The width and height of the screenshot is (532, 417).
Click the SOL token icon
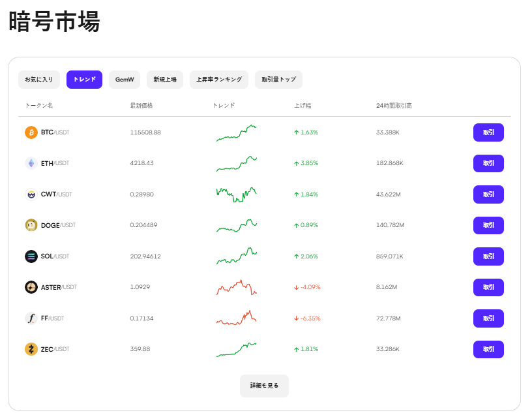30,256
